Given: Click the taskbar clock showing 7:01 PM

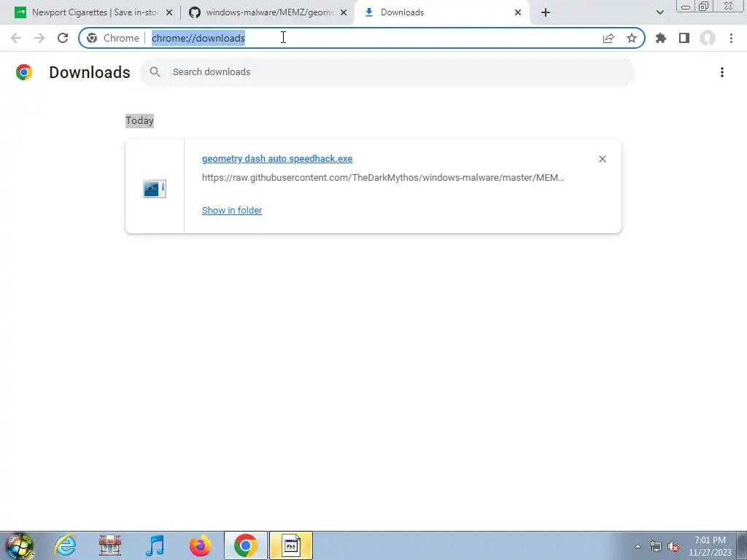Looking at the screenshot, I should 710,546.
